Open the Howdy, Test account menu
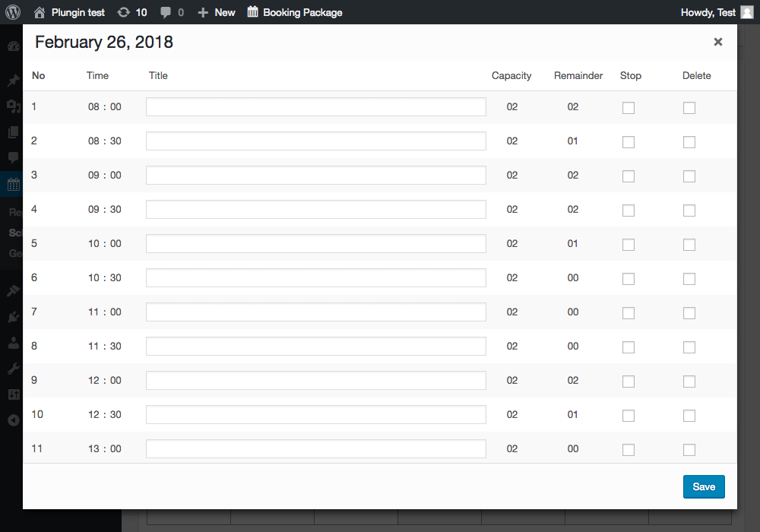This screenshot has width=760, height=532. click(708, 12)
